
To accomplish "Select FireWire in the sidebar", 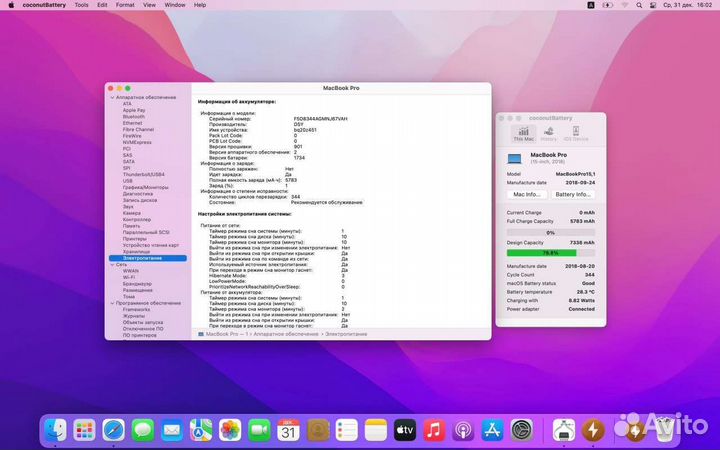I will click(132, 136).
